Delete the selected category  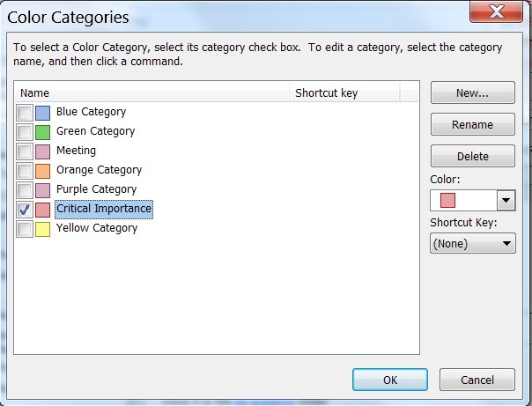(x=472, y=157)
